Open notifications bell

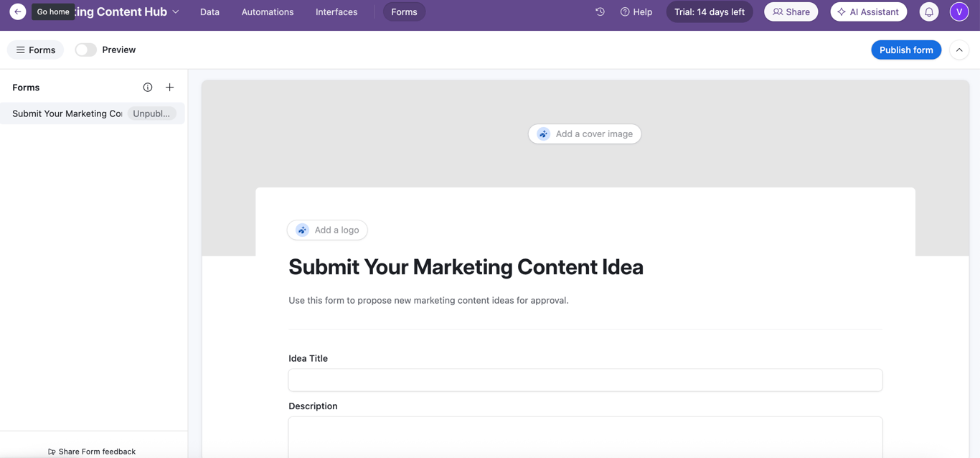929,11
